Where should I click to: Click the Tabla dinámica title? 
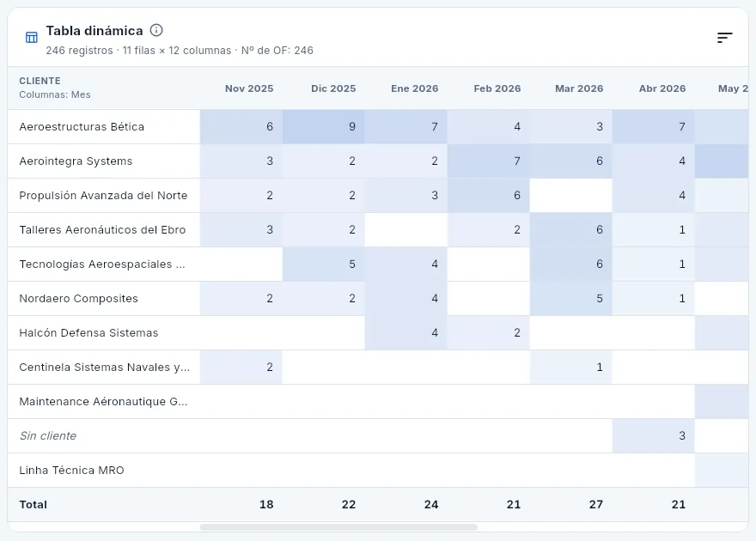tap(94, 31)
